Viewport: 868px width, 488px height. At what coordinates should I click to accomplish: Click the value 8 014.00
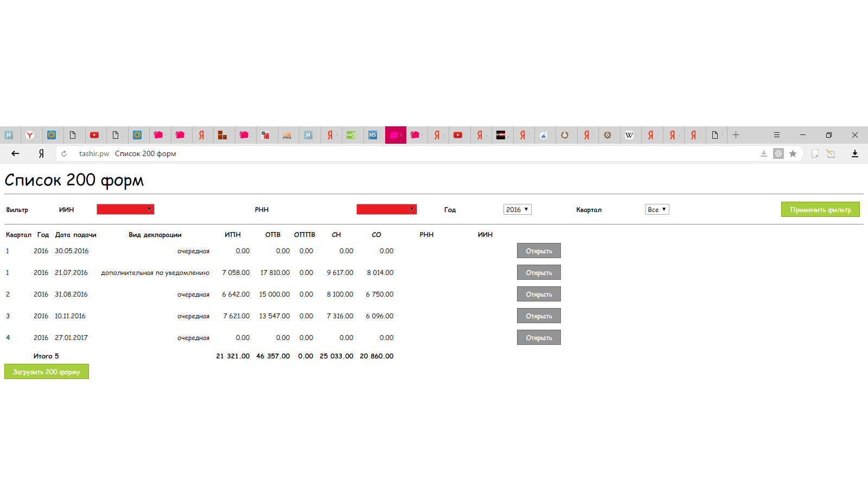point(380,273)
